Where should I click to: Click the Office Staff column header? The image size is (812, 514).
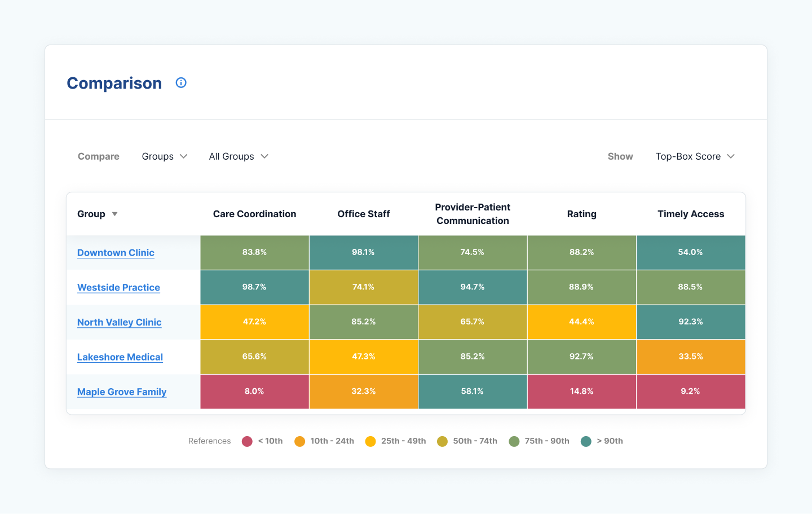point(364,214)
